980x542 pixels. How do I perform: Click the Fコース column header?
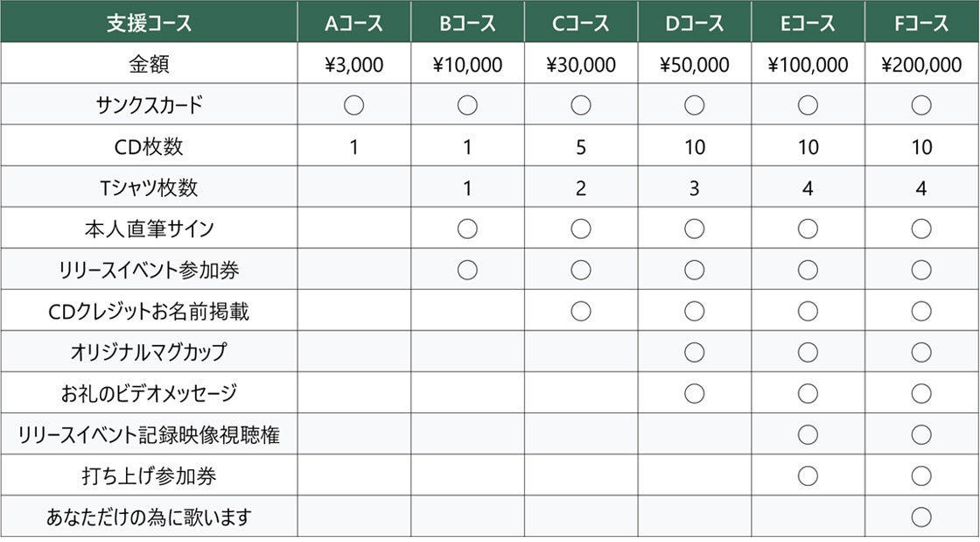click(921, 24)
